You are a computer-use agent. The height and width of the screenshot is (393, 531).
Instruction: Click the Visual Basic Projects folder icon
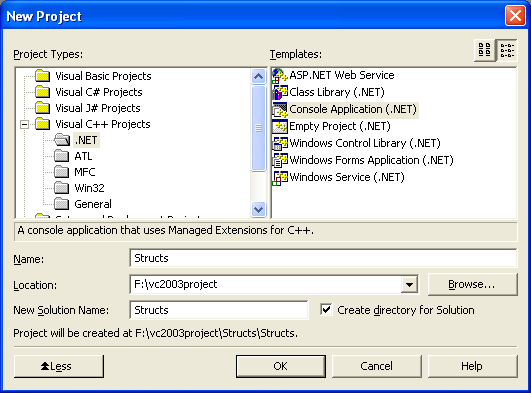[43, 76]
